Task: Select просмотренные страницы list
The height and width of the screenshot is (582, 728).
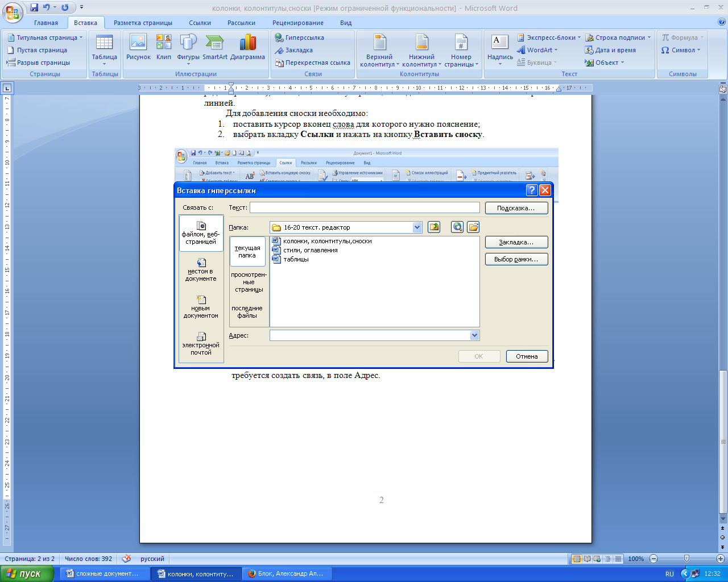Action: click(249, 282)
